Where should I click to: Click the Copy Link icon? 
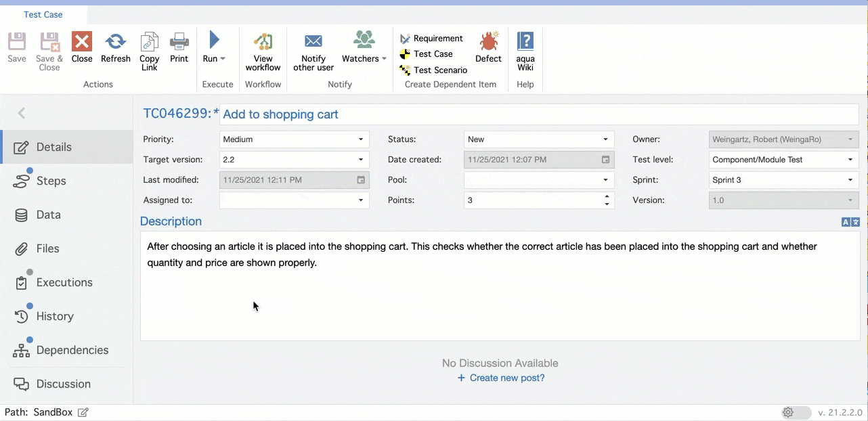[150, 42]
